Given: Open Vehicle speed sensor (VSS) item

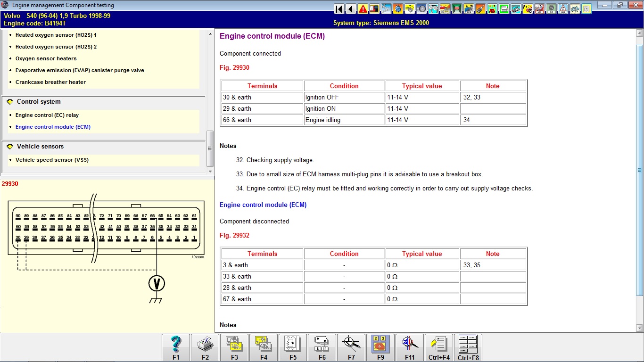Looking at the screenshot, I should click(x=52, y=160).
